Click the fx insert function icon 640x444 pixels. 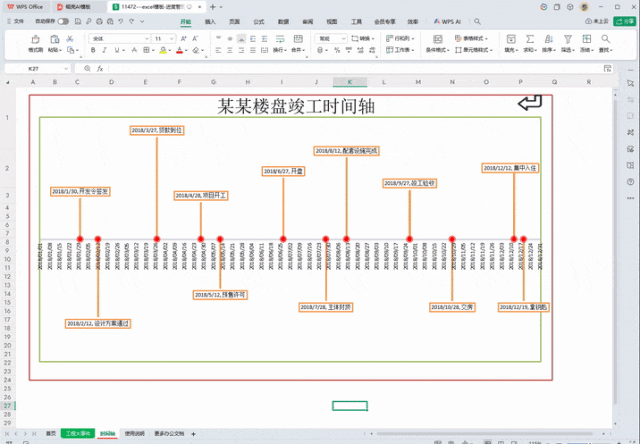(x=100, y=69)
